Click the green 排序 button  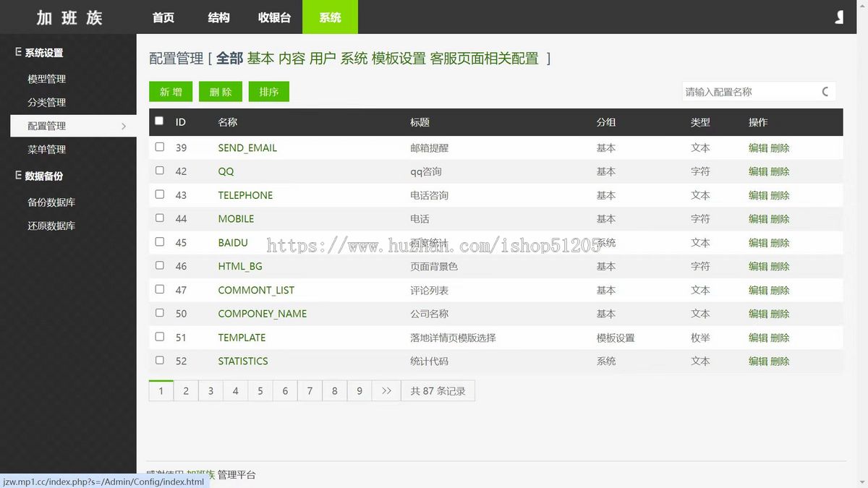[269, 92]
